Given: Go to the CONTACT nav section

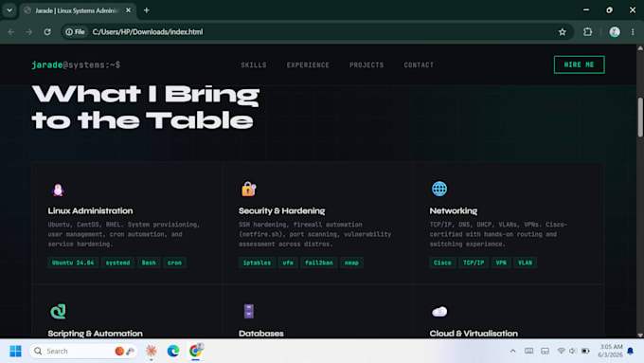Looking at the screenshot, I should coord(419,65).
